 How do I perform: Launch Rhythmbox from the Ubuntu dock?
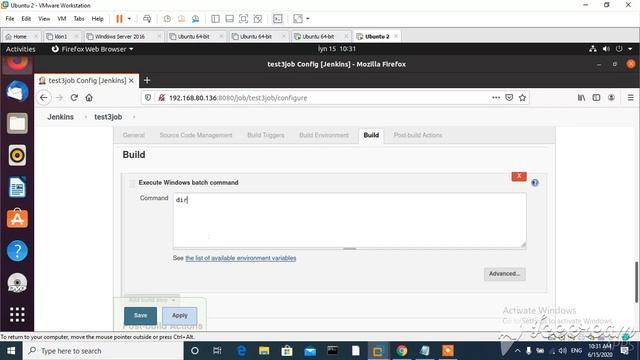coord(17,156)
